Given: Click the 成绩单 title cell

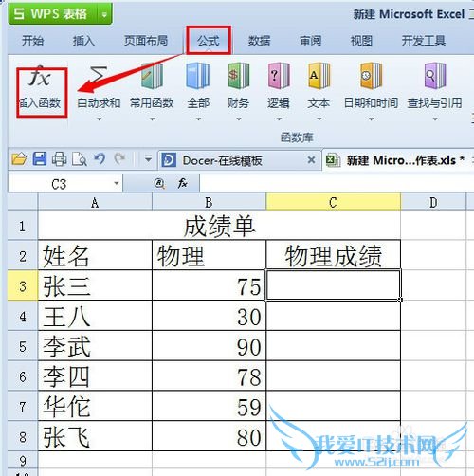Looking at the screenshot, I should click(219, 226).
